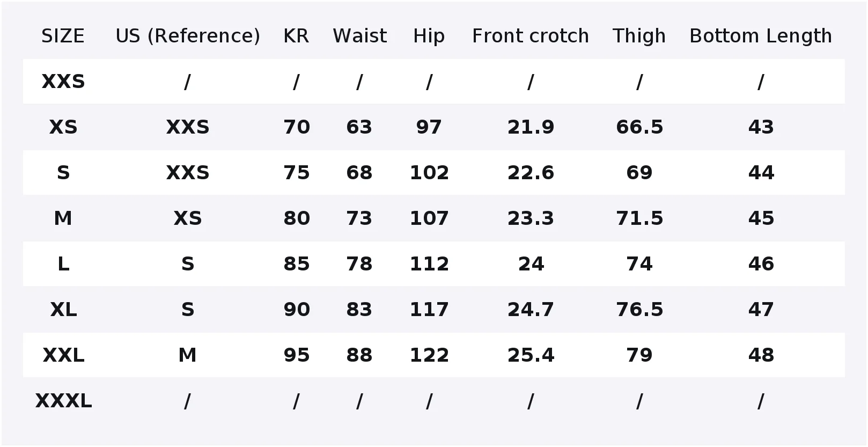Select the XS size row label

(63, 127)
